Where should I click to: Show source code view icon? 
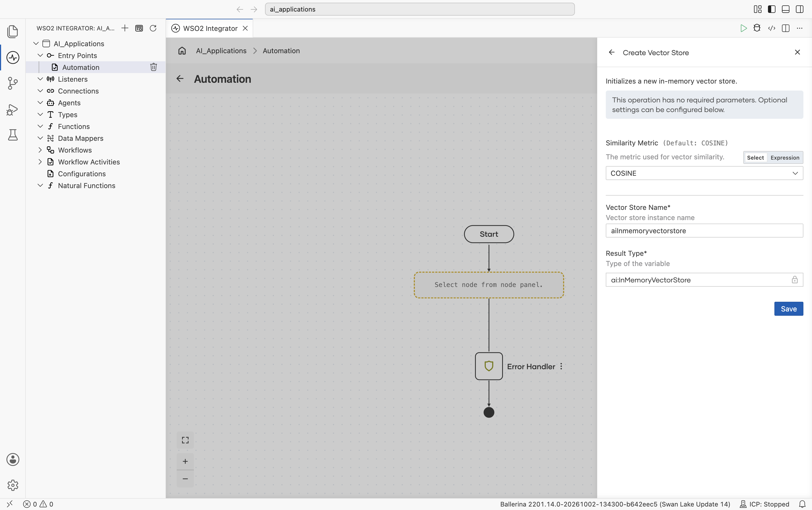[771, 28]
